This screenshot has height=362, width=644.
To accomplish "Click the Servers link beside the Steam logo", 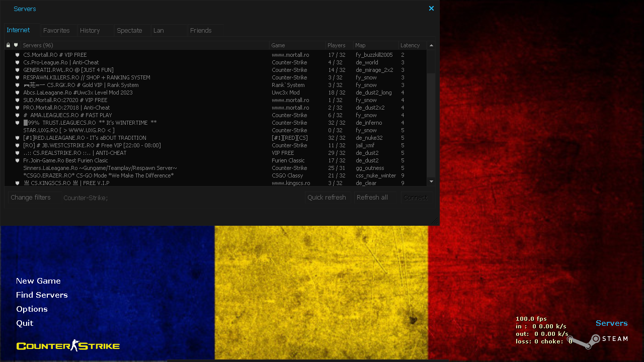I will (x=611, y=323).
